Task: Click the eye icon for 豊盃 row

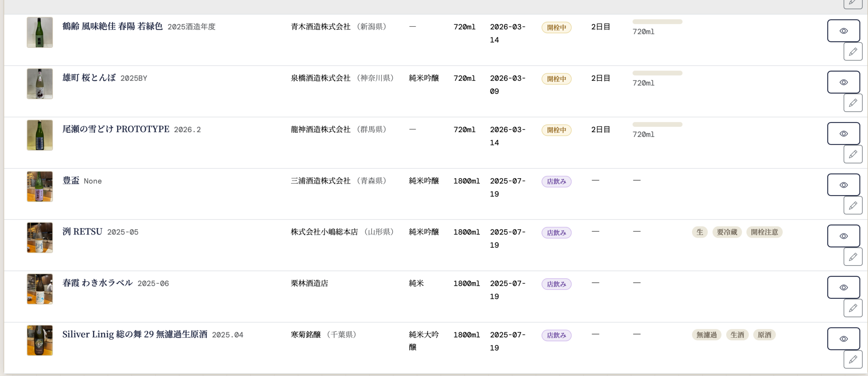Action: click(x=843, y=185)
